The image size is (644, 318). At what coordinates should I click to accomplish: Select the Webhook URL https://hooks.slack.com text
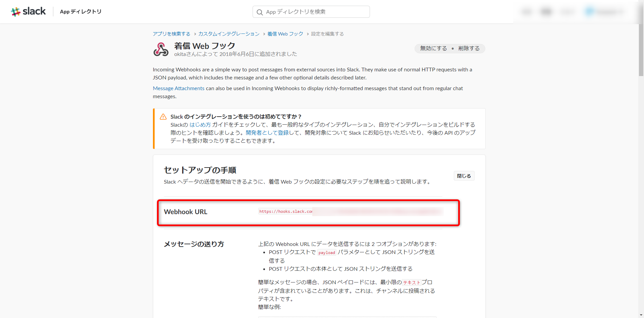point(285,211)
